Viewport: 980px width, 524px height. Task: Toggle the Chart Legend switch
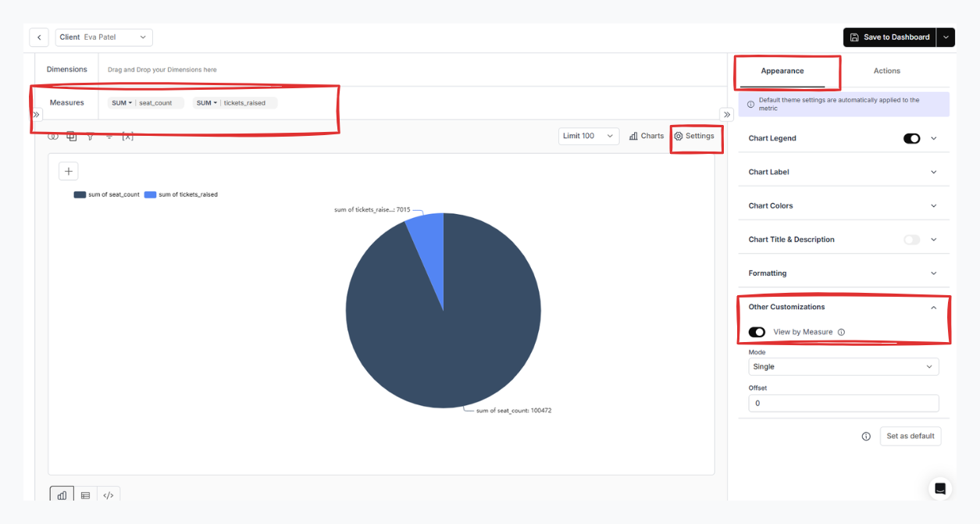pyautogui.click(x=911, y=138)
